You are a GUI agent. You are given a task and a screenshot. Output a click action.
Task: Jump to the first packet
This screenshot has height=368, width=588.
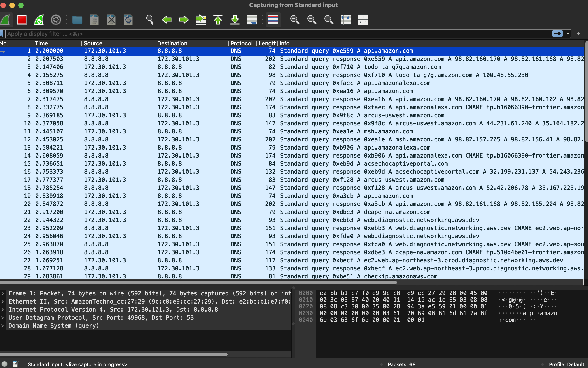click(x=218, y=20)
